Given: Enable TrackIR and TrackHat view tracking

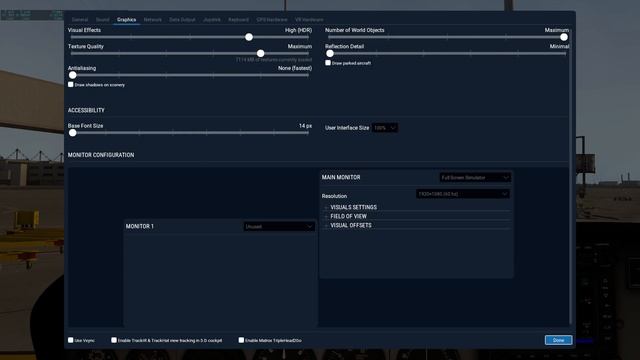Looking at the screenshot, I should 114,340.
